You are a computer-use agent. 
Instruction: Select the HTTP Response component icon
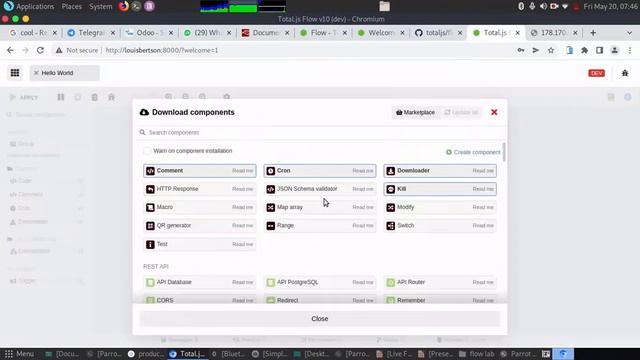[x=150, y=189]
